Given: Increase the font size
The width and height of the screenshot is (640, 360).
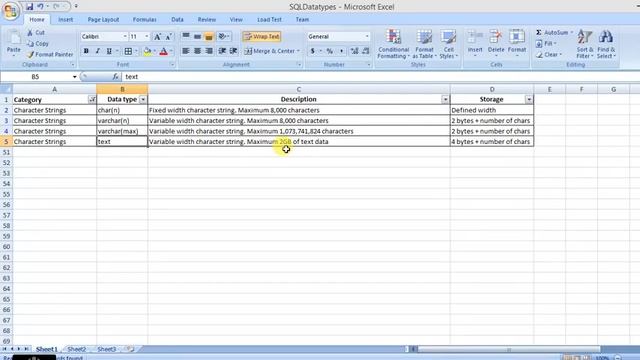Looking at the screenshot, I should pyautogui.click(x=157, y=37).
